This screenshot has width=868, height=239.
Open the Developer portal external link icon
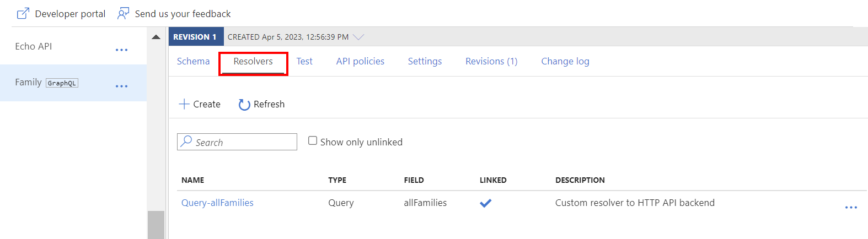23,14
